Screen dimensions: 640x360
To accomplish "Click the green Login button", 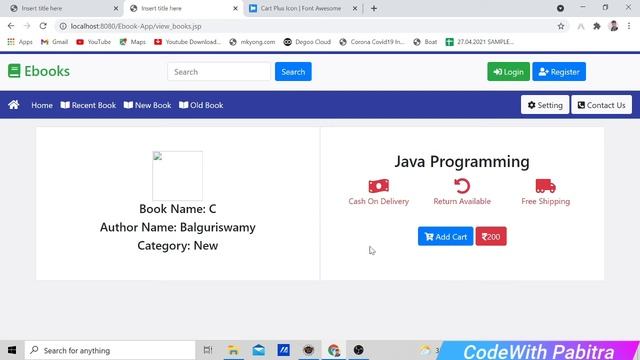I will (x=508, y=72).
